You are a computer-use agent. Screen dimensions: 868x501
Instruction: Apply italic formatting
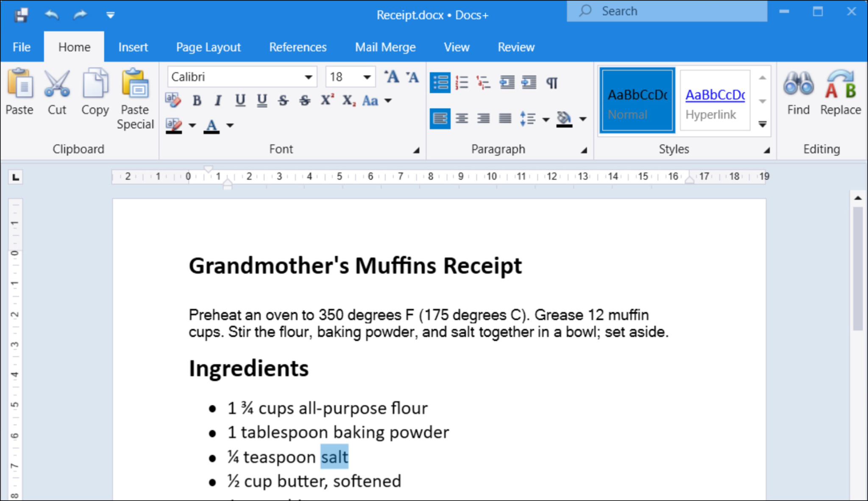tap(218, 100)
